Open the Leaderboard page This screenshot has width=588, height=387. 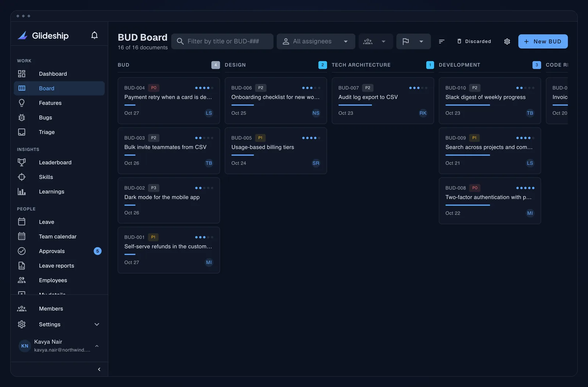(59, 162)
